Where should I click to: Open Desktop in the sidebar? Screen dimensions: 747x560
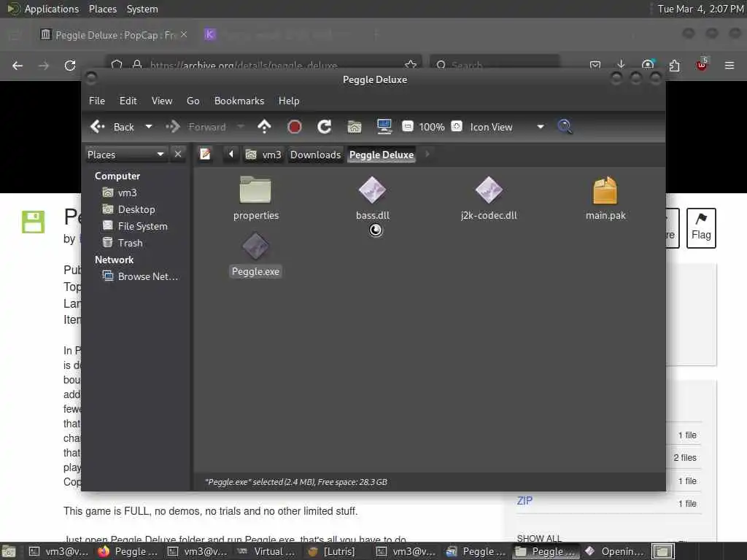tap(128, 209)
